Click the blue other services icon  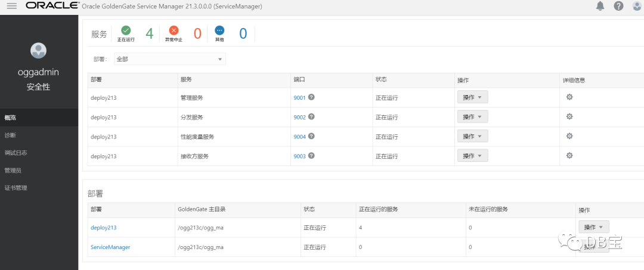point(219,30)
